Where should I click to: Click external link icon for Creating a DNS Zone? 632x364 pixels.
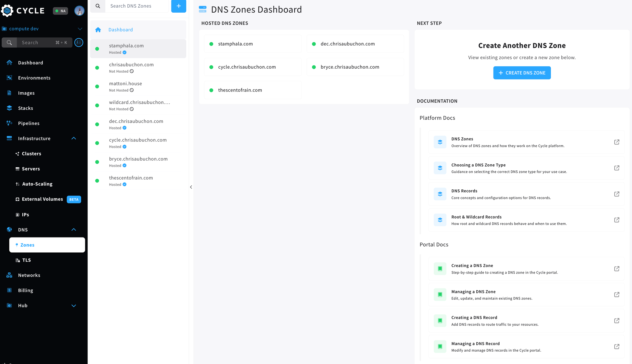[x=616, y=269]
